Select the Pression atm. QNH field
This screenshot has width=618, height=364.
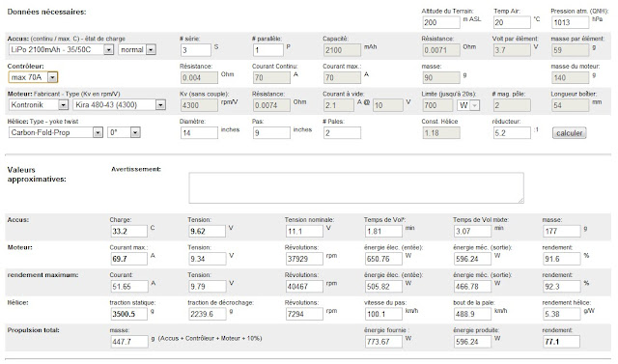(570, 22)
